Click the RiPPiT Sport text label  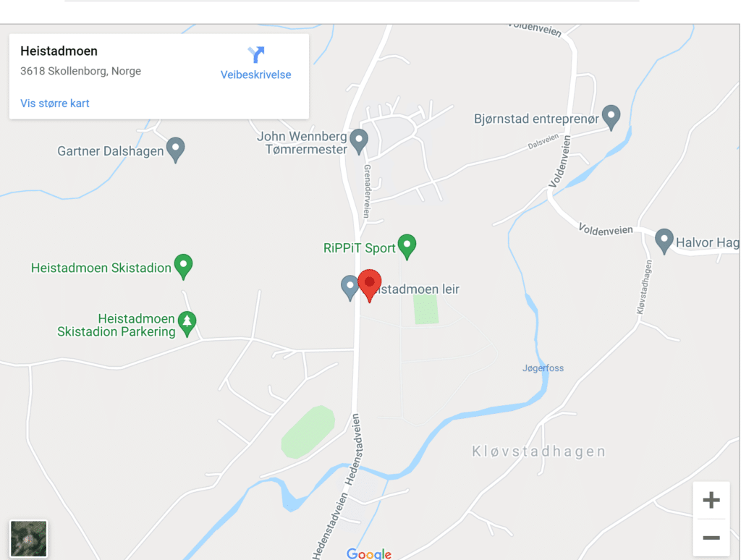click(x=359, y=248)
